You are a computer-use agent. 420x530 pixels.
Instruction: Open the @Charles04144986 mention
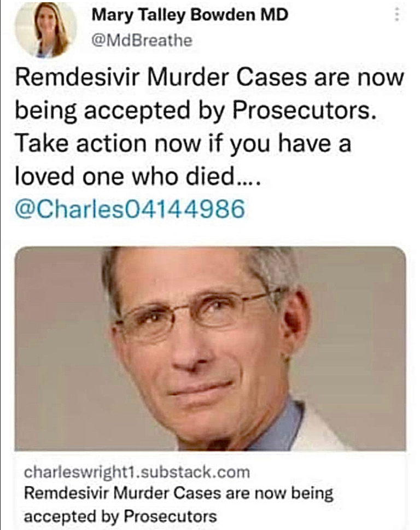tap(130, 209)
